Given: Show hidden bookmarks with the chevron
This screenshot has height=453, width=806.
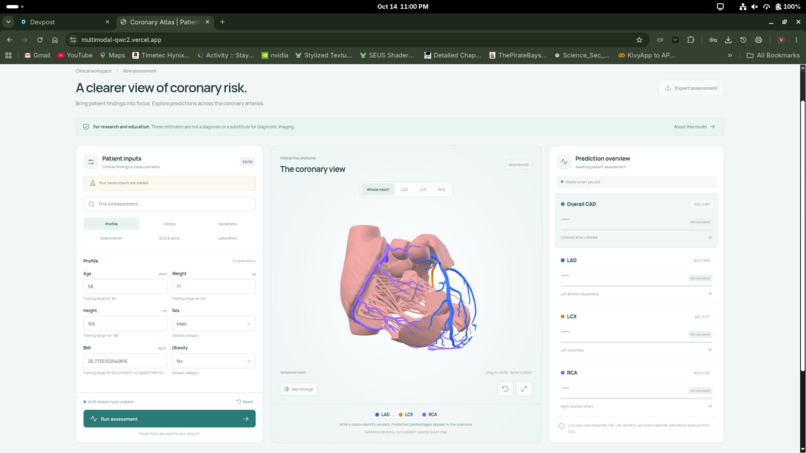Looking at the screenshot, I should (729, 55).
